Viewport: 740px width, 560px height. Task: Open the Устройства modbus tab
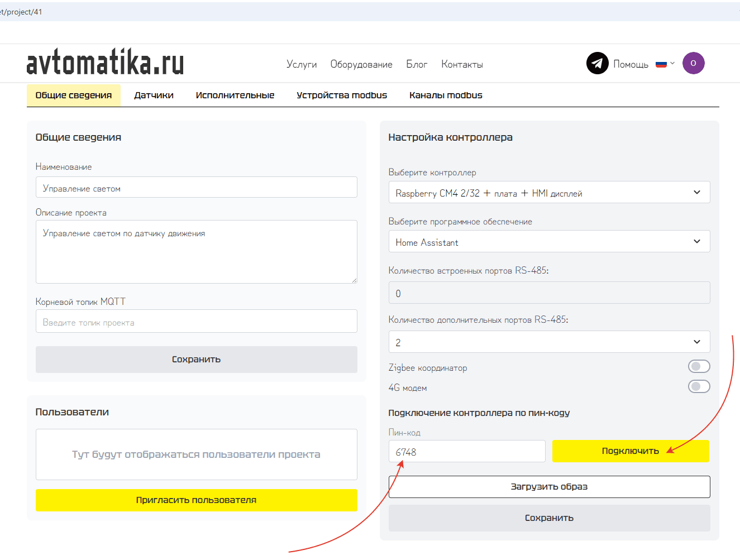tap(341, 95)
